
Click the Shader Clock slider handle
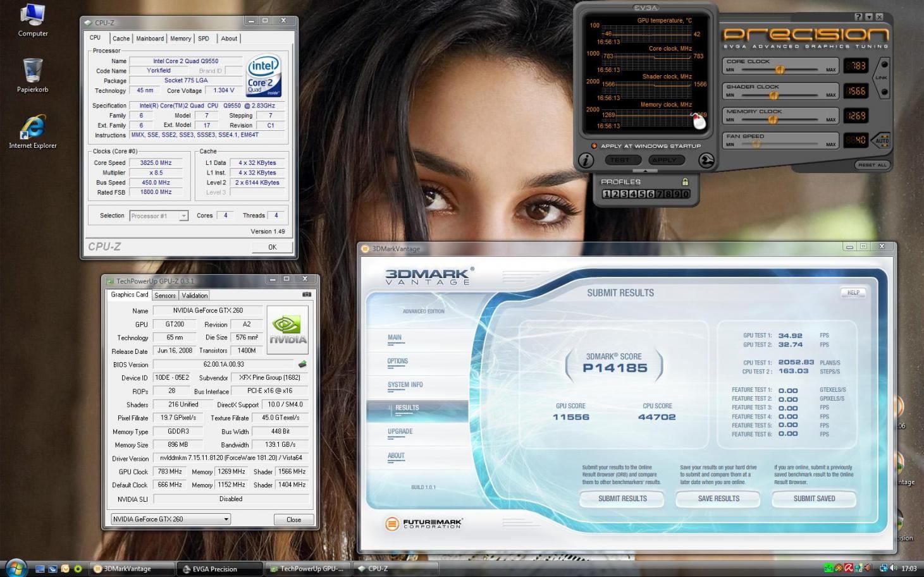tap(773, 95)
